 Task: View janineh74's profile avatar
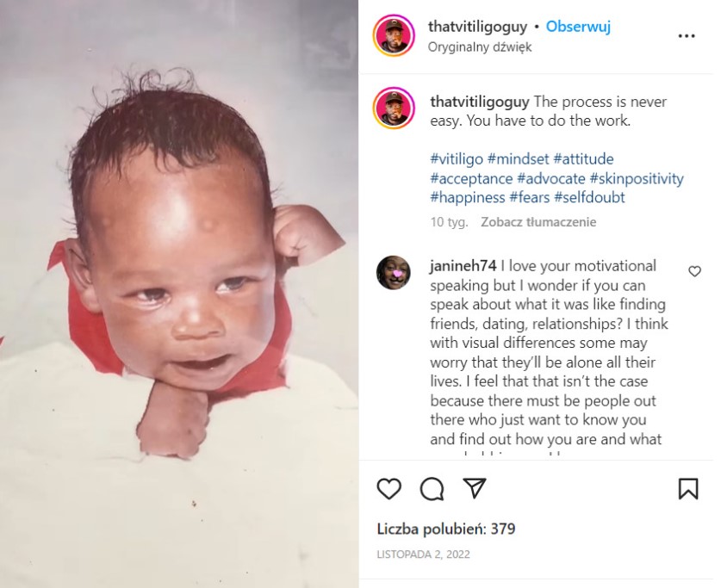[394, 272]
